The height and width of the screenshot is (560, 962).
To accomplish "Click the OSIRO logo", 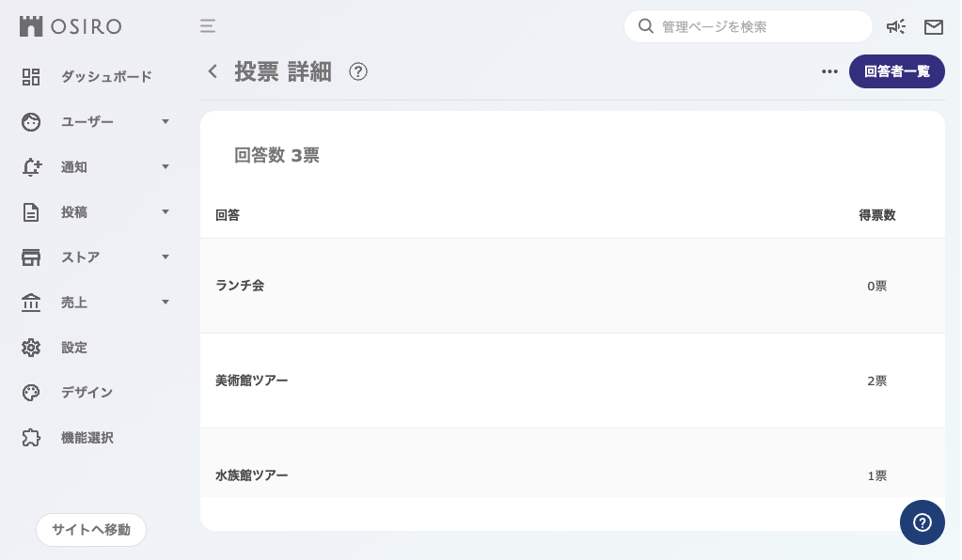I will click(70, 26).
